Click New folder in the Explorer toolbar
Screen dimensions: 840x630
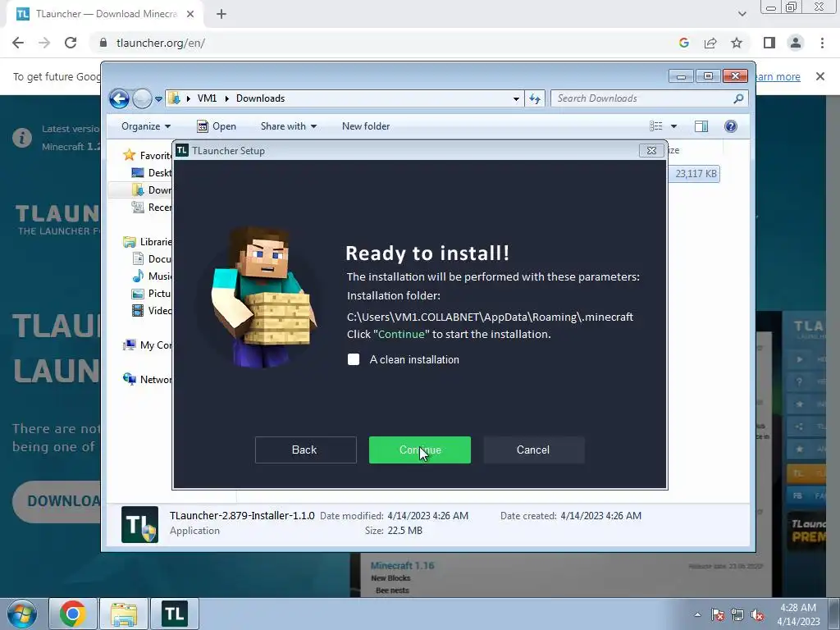(366, 126)
